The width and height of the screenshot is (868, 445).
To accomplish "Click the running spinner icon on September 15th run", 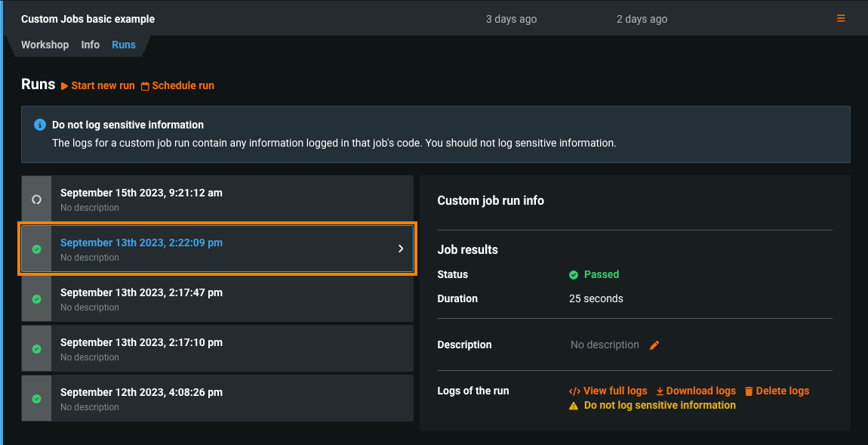I will (36, 199).
